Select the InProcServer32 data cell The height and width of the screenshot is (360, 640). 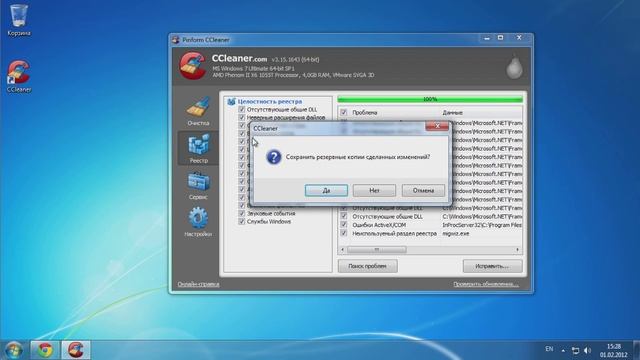coord(482,225)
